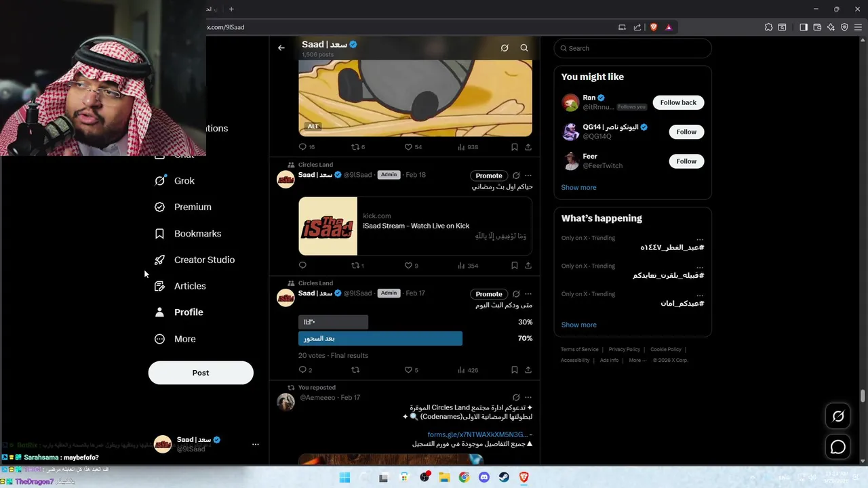Open the floating Messages chat button

[838, 447]
